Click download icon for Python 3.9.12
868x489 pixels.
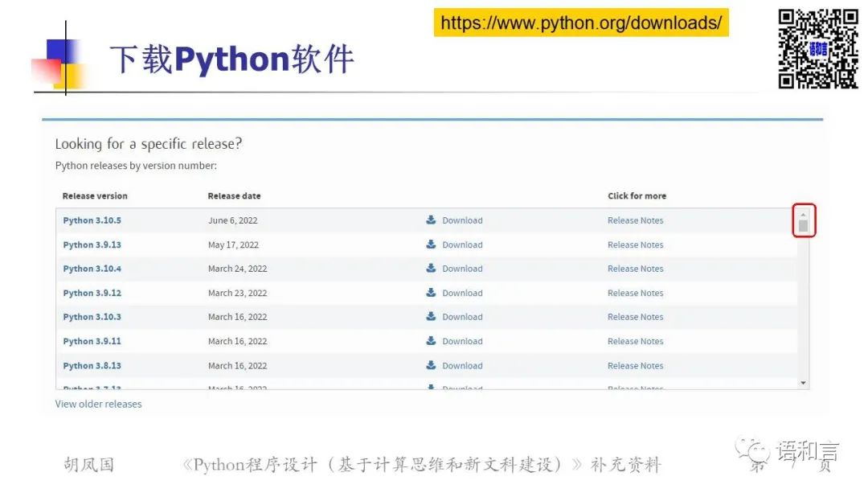431,293
